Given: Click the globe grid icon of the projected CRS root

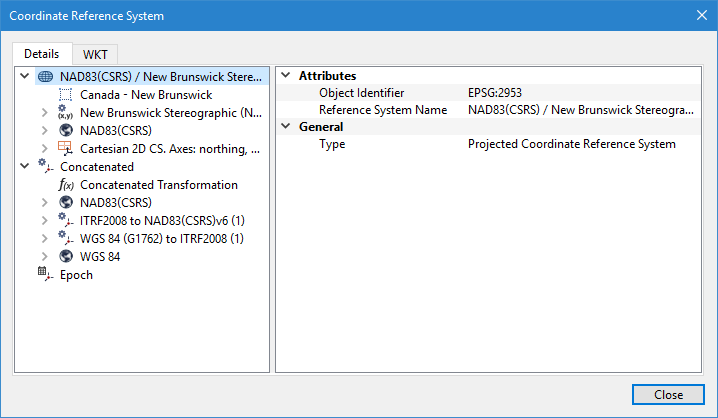Looking at the screenshot, I should (45, 76).
